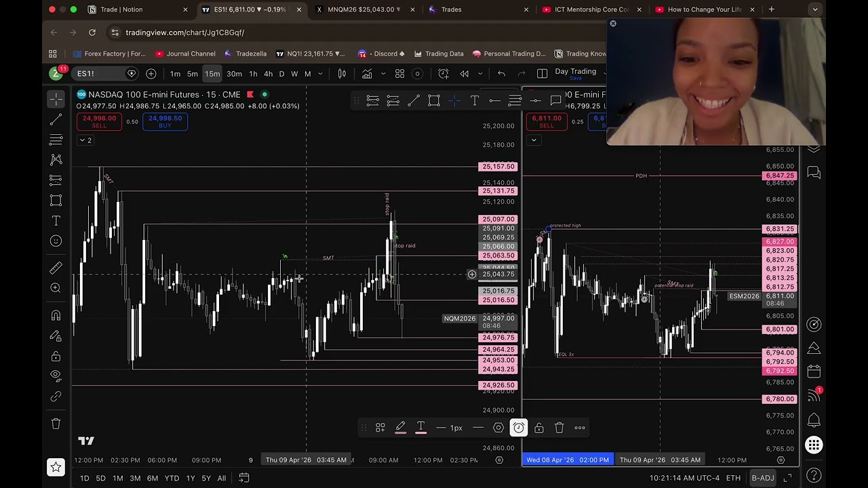Screen dimensions: 868x488
Task: Select the 1D date range
Action: (84, 479)
